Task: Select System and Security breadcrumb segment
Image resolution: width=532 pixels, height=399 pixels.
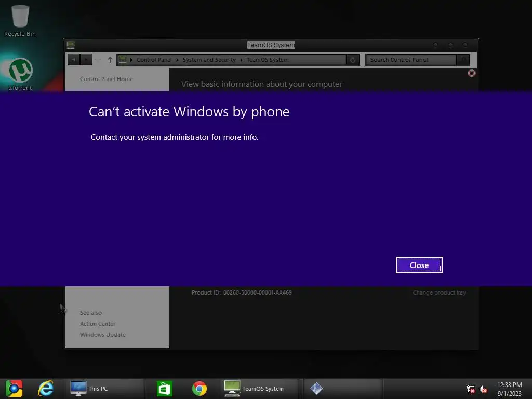Action: (x=209, y=60)
